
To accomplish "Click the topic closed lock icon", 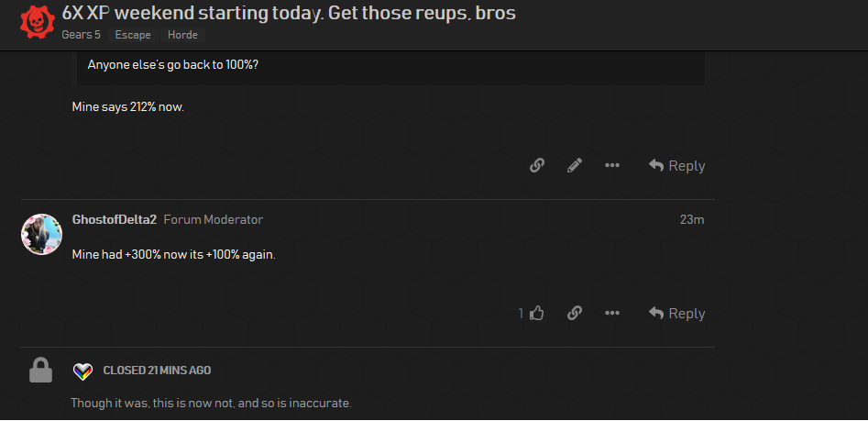I will (x=40, y=371).
